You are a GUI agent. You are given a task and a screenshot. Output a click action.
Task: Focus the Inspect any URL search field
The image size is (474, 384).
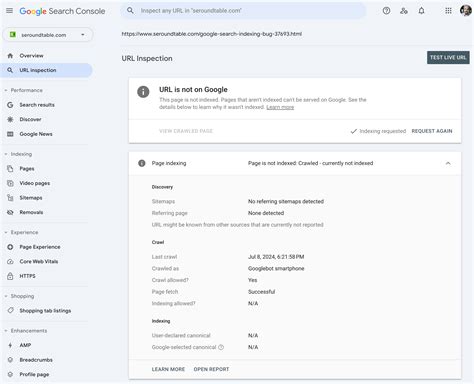(243, 11)
